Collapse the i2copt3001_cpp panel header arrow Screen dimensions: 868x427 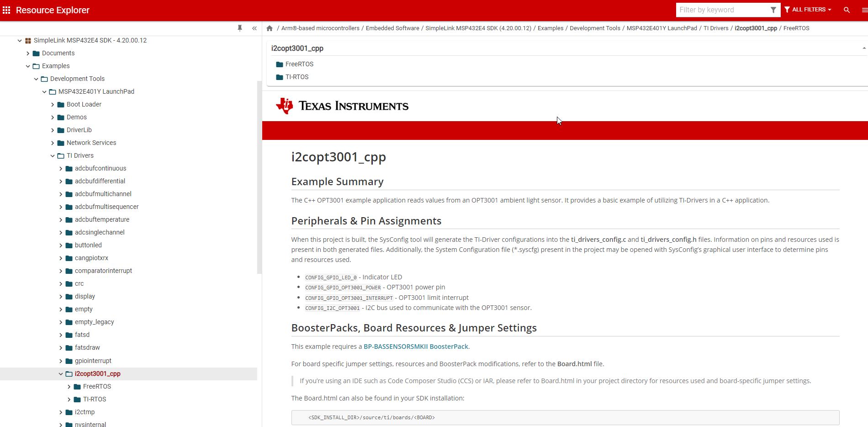point(863,48)
